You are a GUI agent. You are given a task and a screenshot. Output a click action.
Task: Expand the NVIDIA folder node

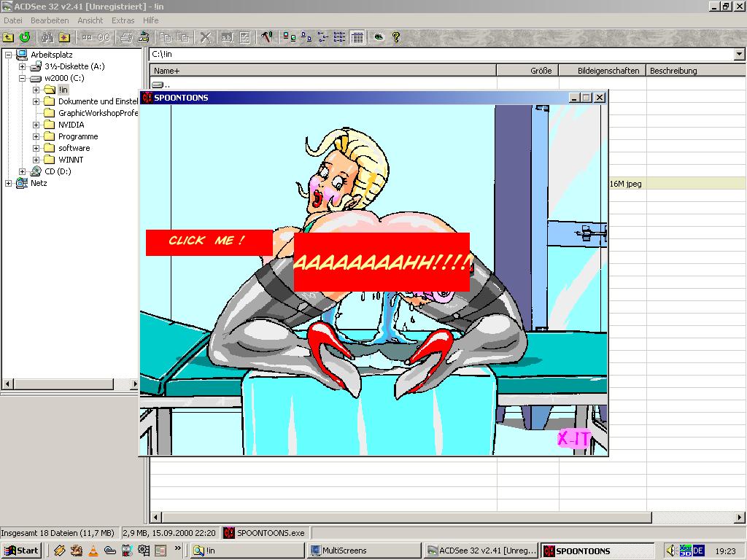[36, 125]
